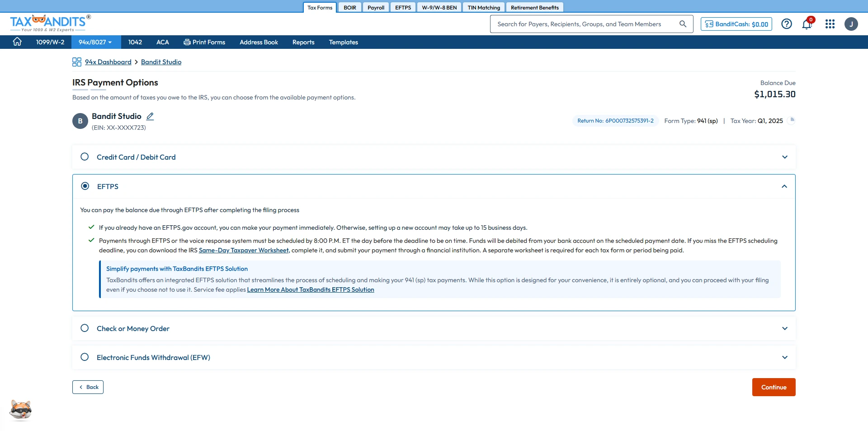This screenshot has width=868, height=431.
Task: Click the TaxBandits logo
Action: click(x=50, y=24)
